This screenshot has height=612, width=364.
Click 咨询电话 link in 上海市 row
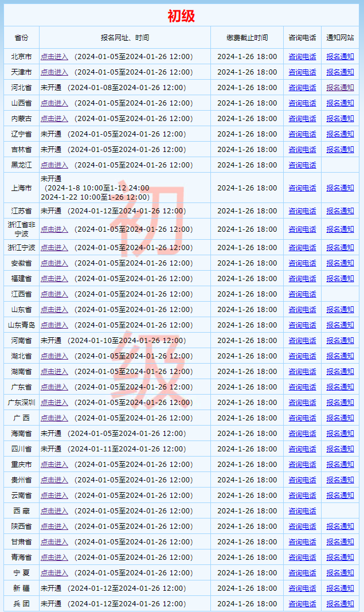(302, 188)
